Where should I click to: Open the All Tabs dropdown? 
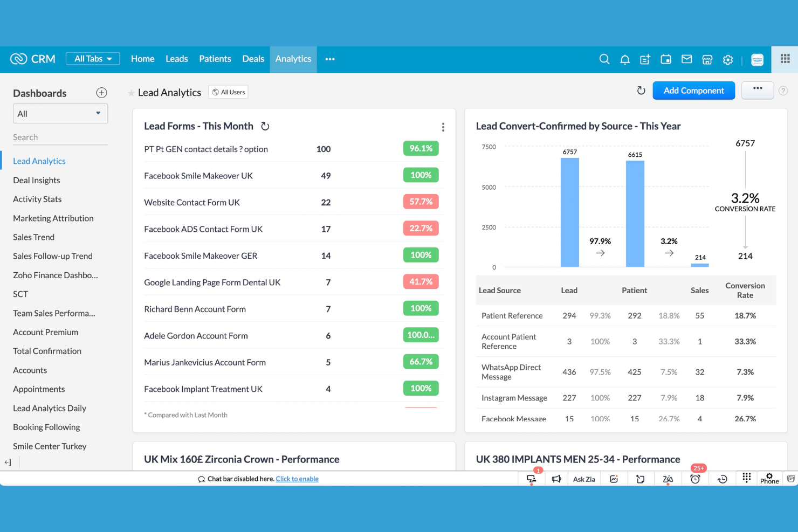[x=93, y=59]
